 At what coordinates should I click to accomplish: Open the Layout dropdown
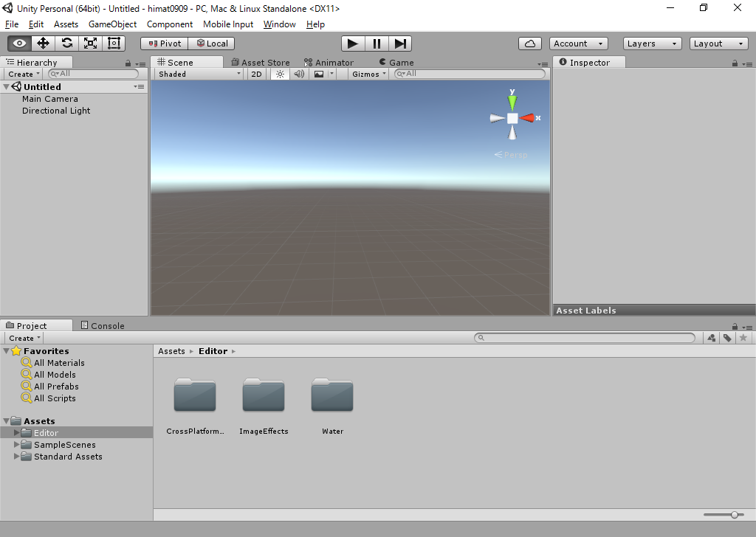[719, 44]
